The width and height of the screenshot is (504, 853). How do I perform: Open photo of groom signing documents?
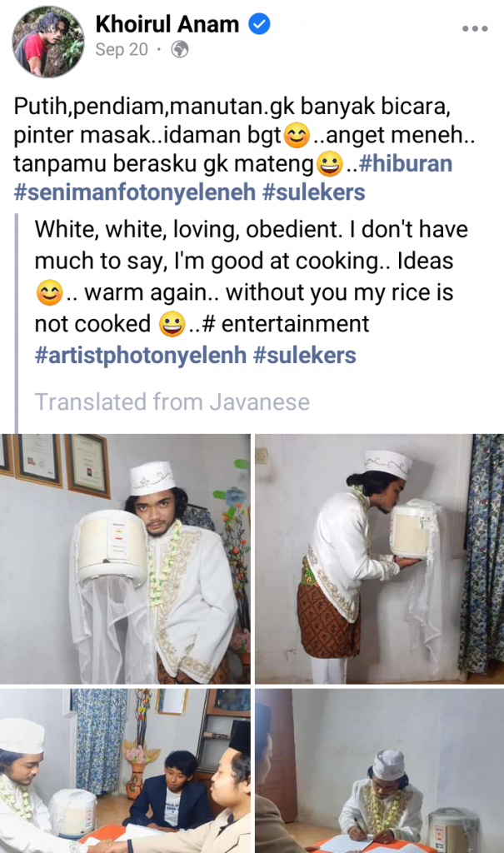(x=379, y=771)
